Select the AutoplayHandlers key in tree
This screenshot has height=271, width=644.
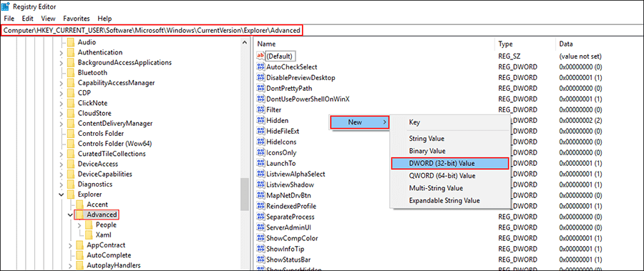point(113,265)
